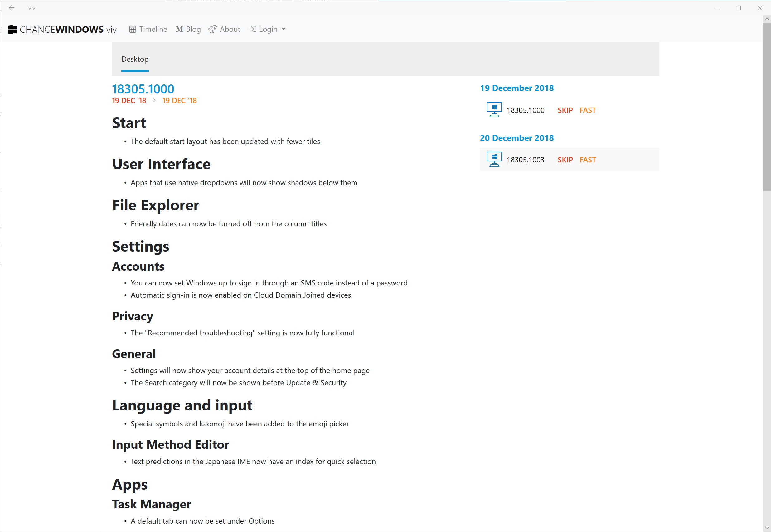Click the desktop monitor icon for 18305.1000
The image size is (771, 532).
pyautogui.click(x=494, y=110)
